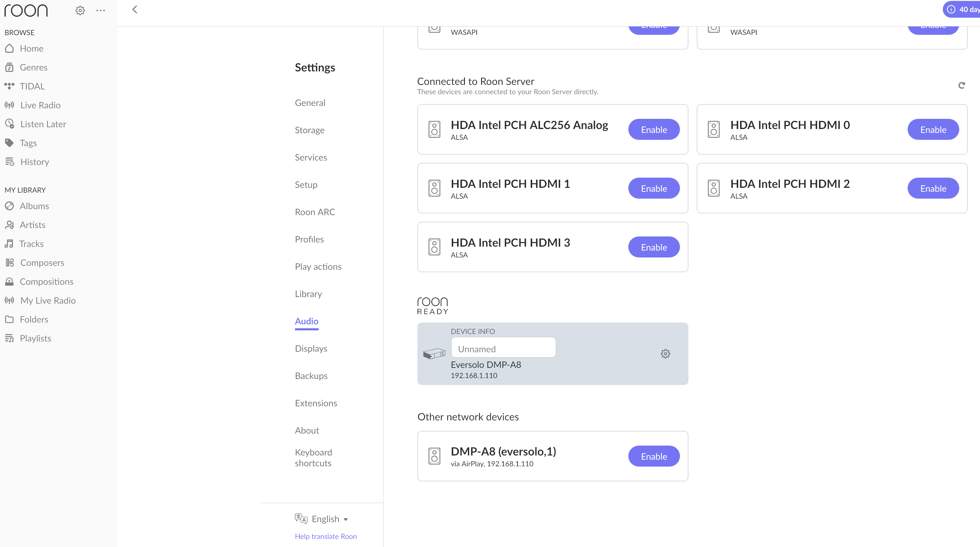The width and height of the screenshot is (980, 547).
Task: Open the Composers library section
Action: pyautogui.click(x=42, y=263)
